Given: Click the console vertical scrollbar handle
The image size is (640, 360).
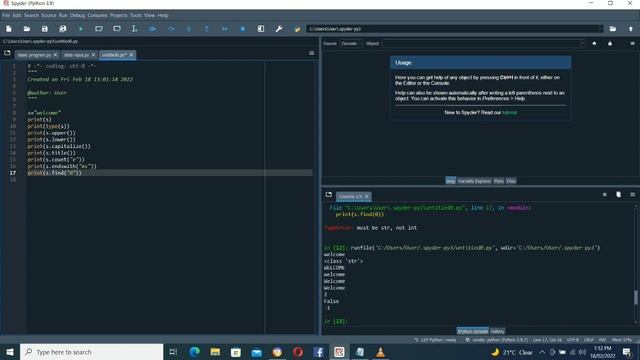Looking at the screenshot, I should click(x=636, y=297).
